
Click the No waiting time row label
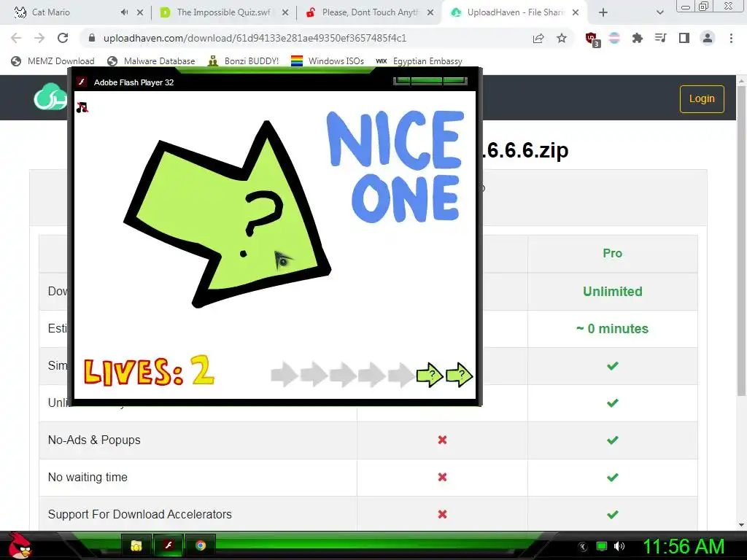(88, 477)
